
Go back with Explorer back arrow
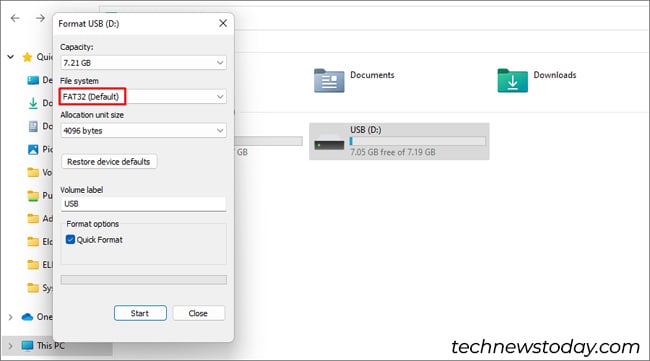tap(15, 18)
